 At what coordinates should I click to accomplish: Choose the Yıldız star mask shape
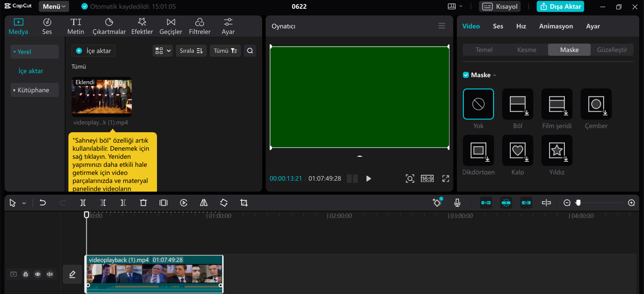pyautogui.click(x=556, y=150)
